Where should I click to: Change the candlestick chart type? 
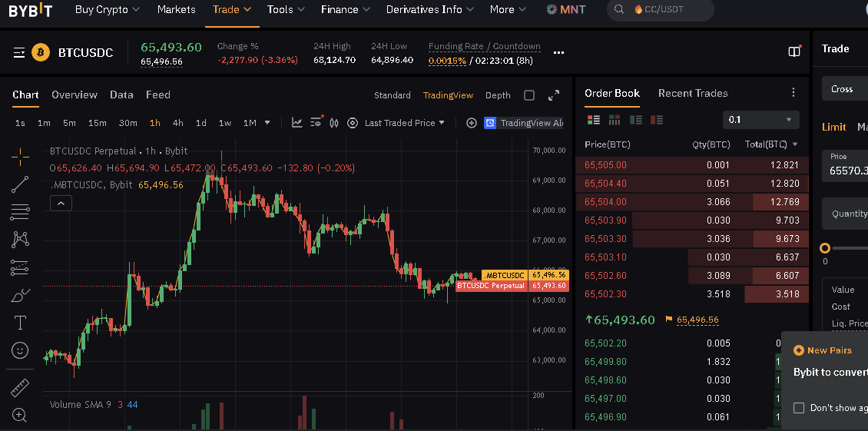point(334,122)
